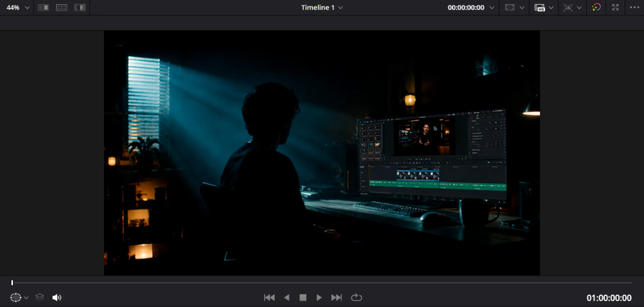Screen dimensions: 644x307
Task: Toggle the highlight mode icon
Action: [x=80, y=8]
